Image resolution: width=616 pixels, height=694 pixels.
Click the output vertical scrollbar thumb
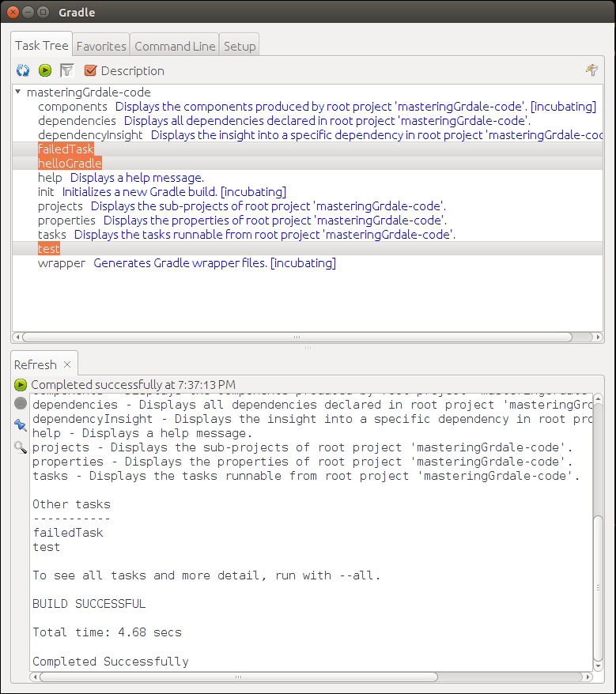coord(598,588)
